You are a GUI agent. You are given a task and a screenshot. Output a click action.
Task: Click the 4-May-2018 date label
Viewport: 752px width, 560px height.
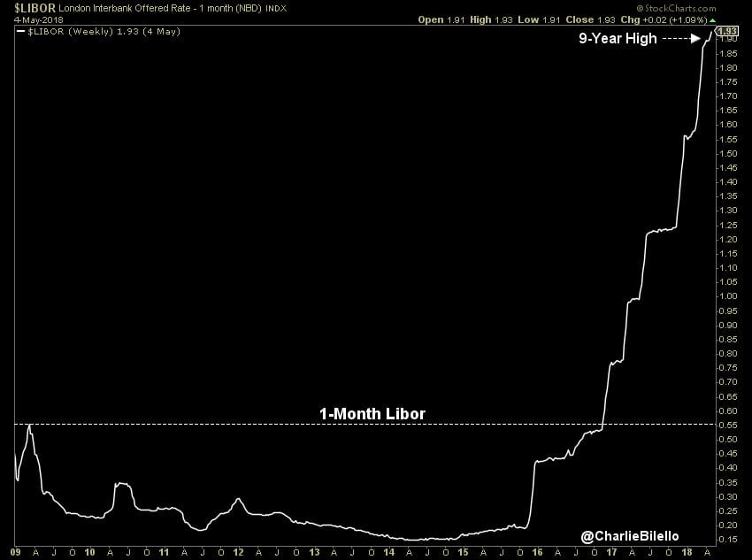point(38,20)
